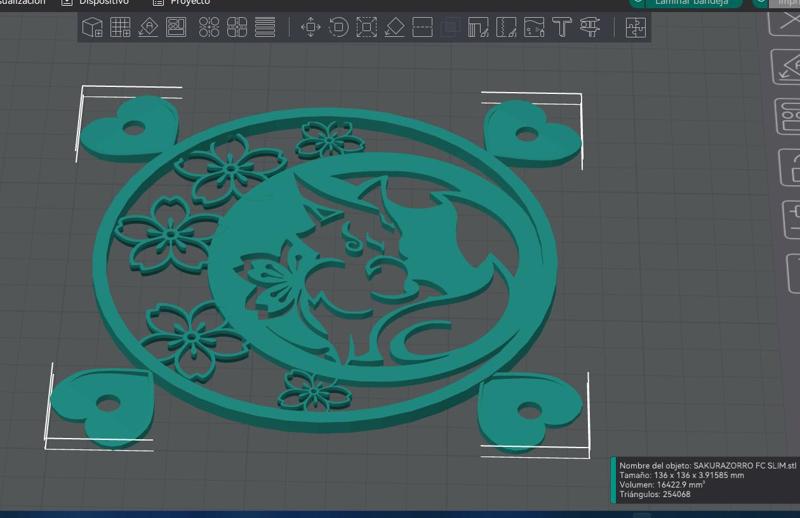Open variable layer height tool
Image resolution: width=800 pixels, height=518 pixels.
tap(265, 28)
